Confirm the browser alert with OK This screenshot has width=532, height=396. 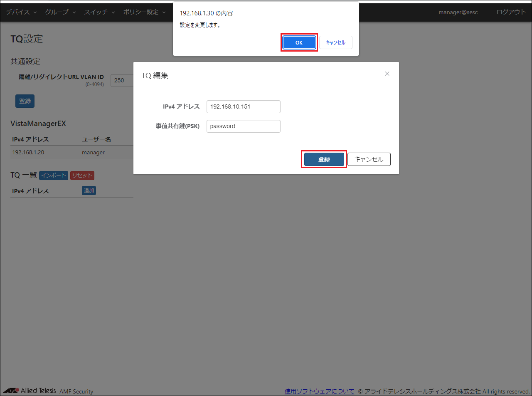pos(299,42)
